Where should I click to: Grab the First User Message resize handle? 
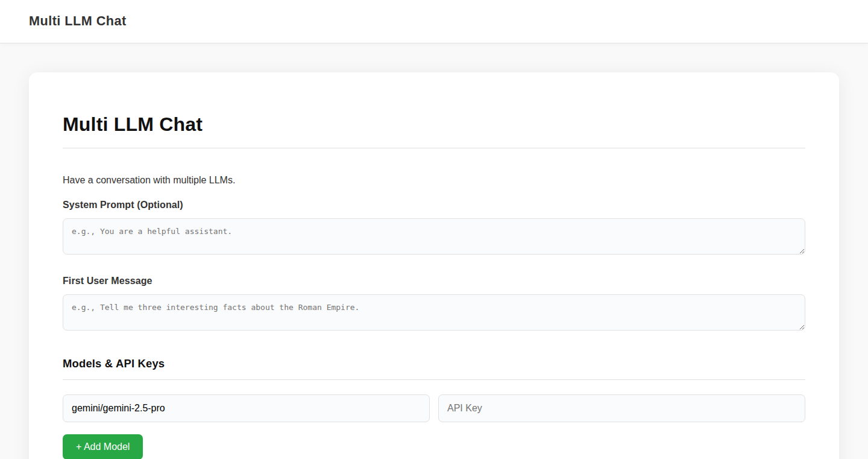tap(801, 326)
